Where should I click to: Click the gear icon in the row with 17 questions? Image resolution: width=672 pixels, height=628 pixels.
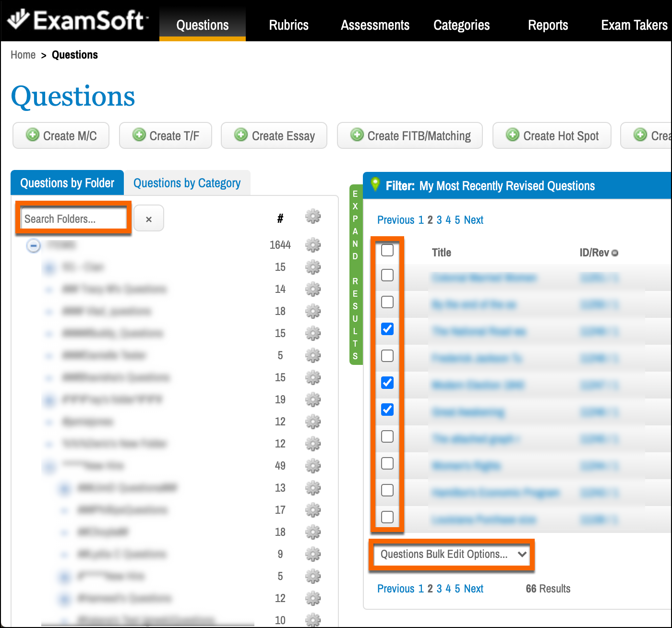point(313,510)
